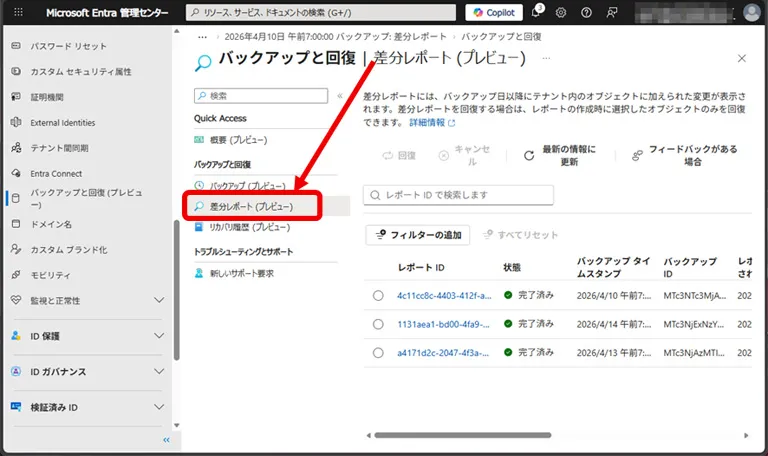Open the more options ellipsis beside page title
768x456 pixels.
(x=546, y=58)
